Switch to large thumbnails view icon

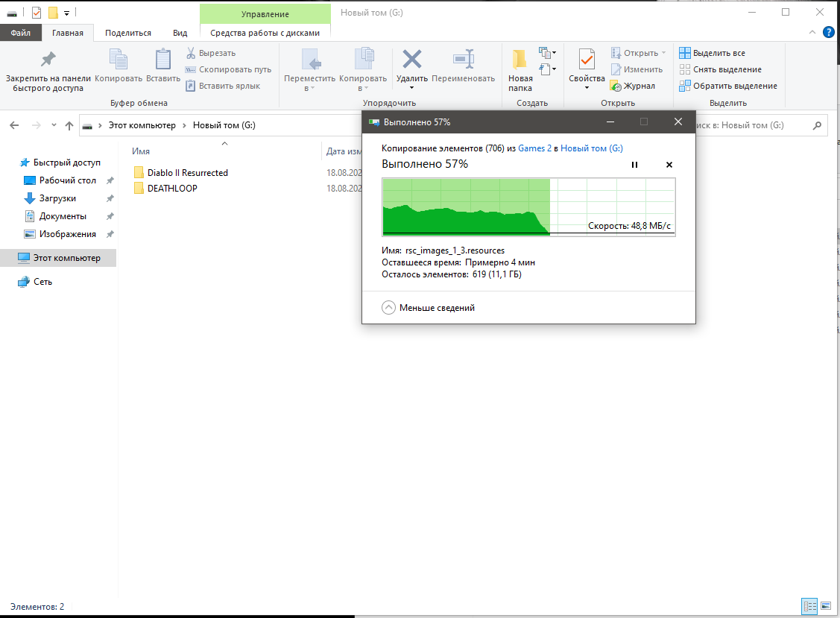pyautogui.click(x=826, y=606)
